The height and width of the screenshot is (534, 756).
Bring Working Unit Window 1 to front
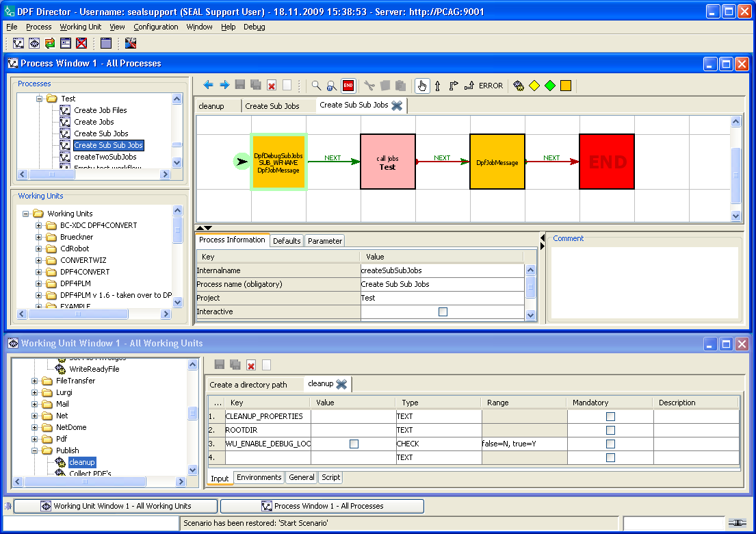pos(116,506)
